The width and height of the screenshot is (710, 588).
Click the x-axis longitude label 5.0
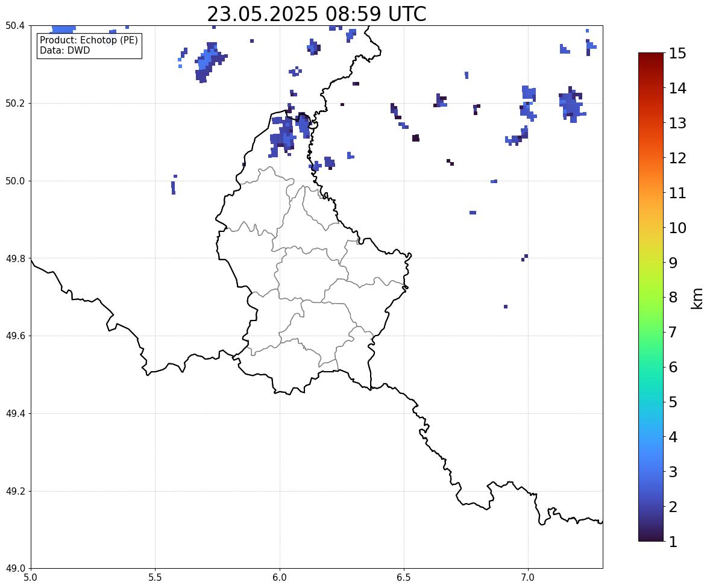31,578
